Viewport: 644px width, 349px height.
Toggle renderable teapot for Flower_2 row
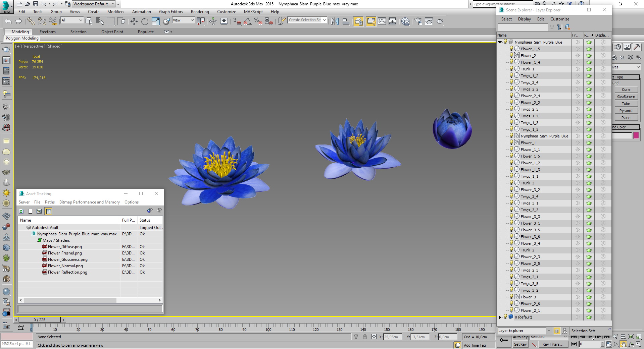[x=589, y=56]
